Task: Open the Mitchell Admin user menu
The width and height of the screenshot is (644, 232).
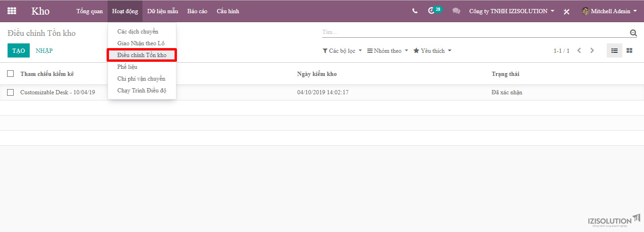Action: [610, 11]
